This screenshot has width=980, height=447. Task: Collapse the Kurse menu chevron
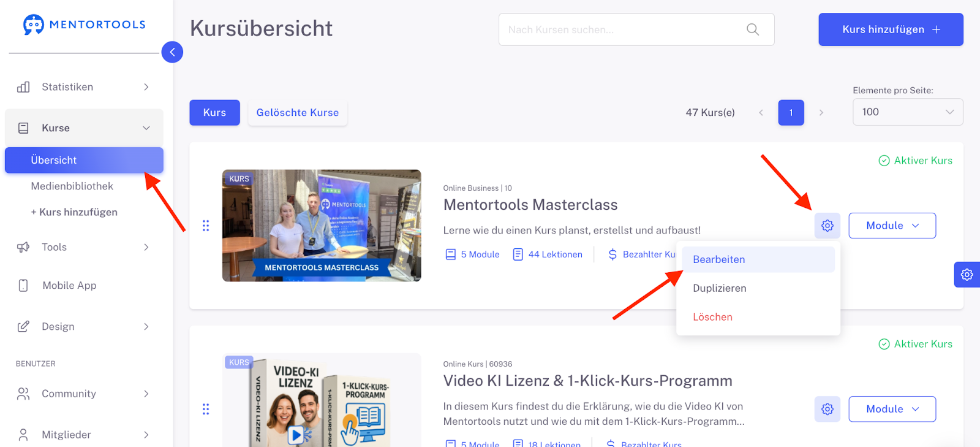pos(146,128)
